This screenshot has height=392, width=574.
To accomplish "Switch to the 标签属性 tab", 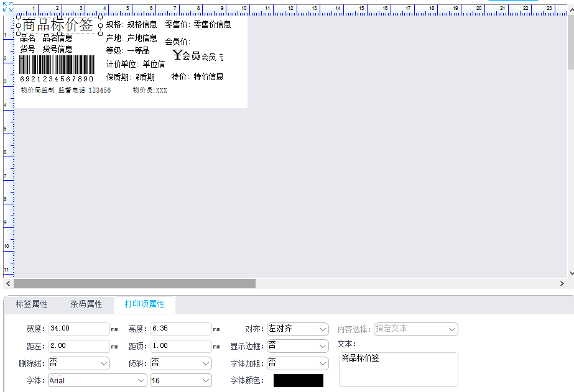I will coord(32,304).
